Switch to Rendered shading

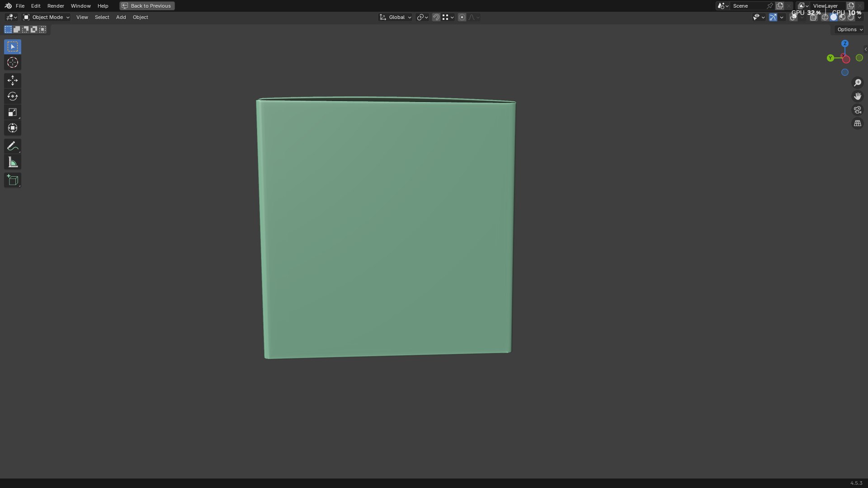851,17
